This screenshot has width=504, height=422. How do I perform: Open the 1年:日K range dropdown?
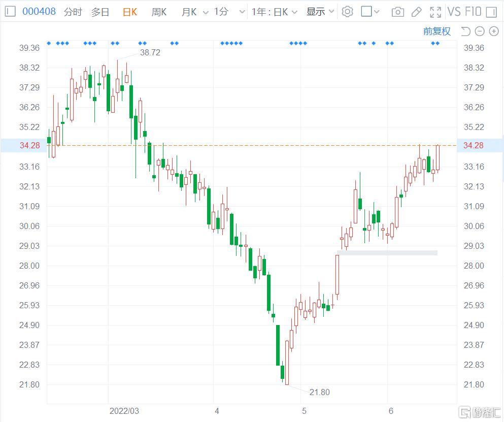274,12
